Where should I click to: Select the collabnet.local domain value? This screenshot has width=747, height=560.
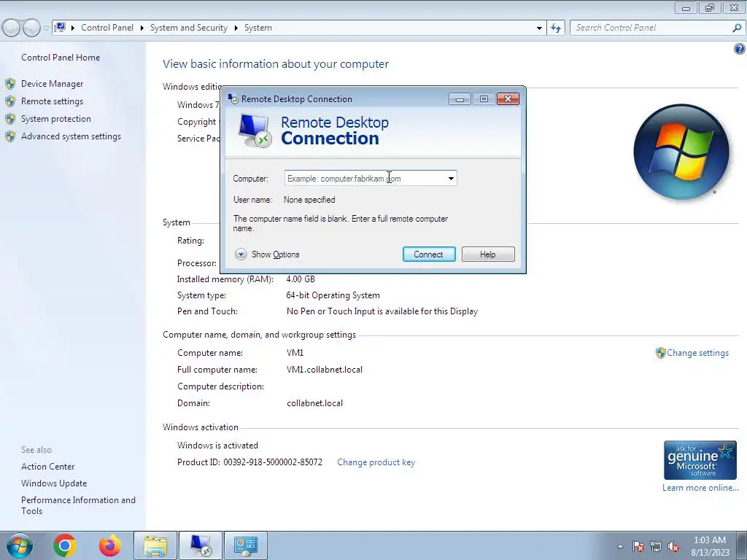[314, 403]
